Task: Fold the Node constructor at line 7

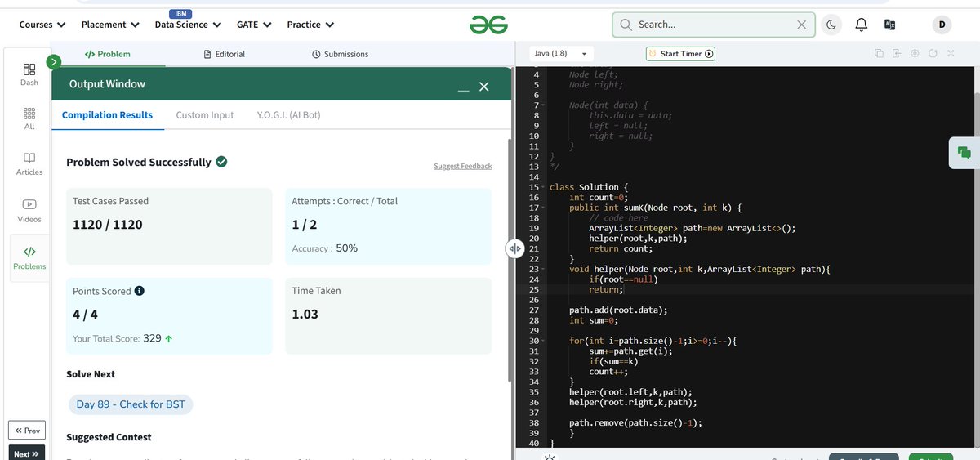Action: 542,105
